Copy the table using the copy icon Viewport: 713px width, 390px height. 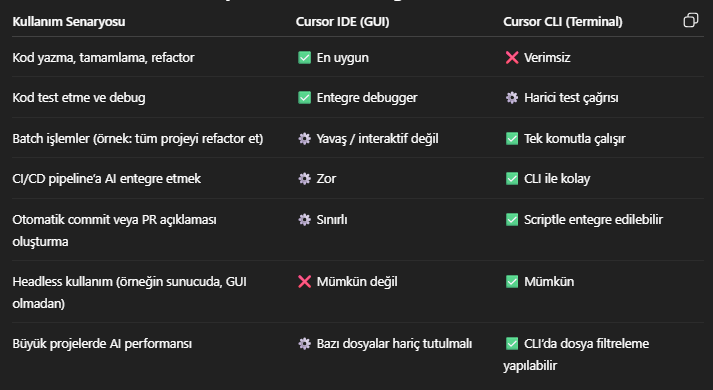(x=691, y=20)
